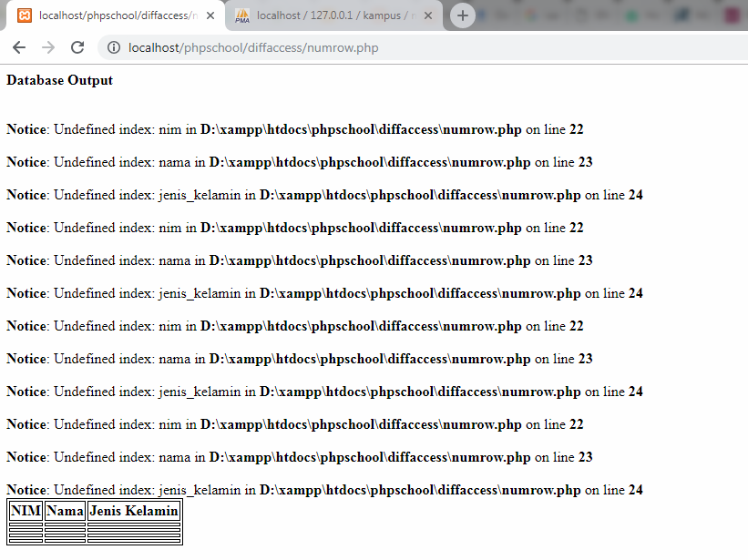Viewport: 748px width, 560px height.
Task: Click the Nama column header
Action: click(65, 510)
